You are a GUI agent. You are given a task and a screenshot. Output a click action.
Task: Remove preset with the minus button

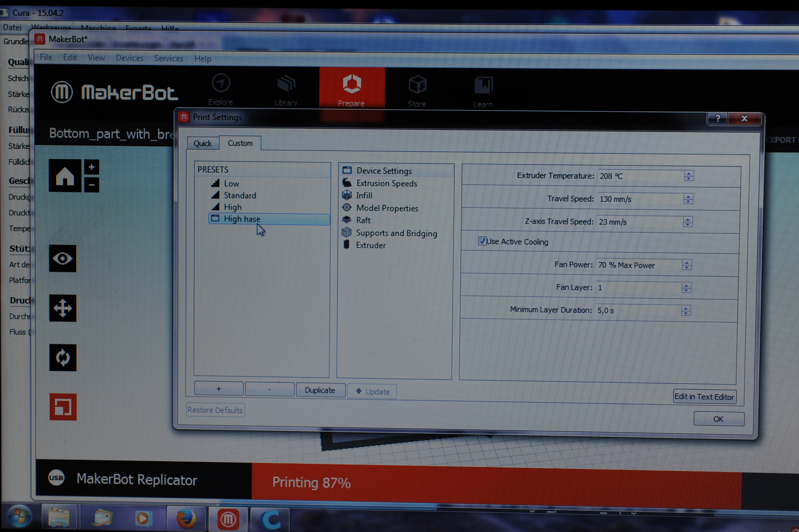pyautogui.click(x=270, y=389)
